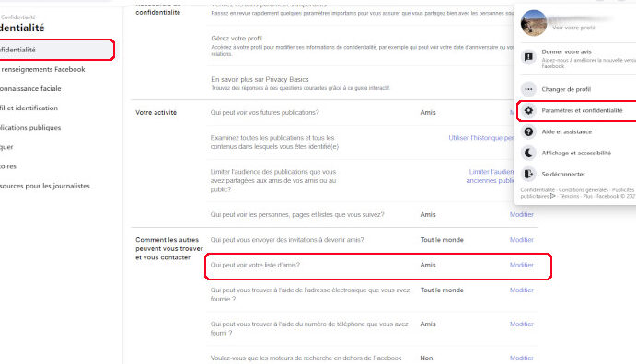Click the Se déconnecter logout icon

[x=528, y=174]
